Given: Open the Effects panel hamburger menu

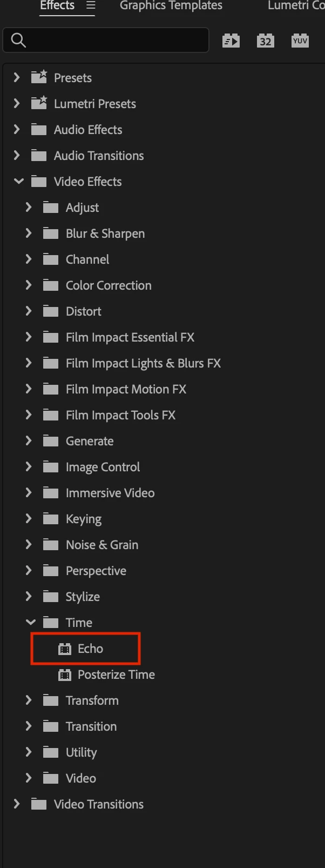Looking at the screenshot, I should [91, 5].
